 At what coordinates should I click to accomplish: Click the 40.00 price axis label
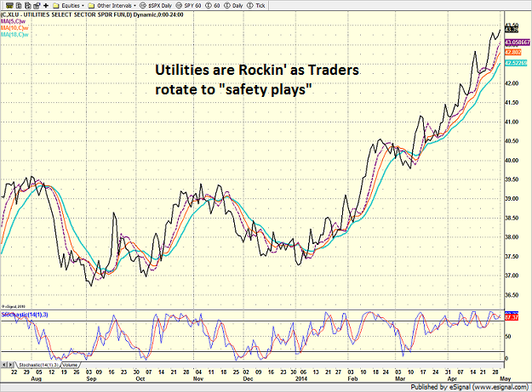click(x=512, y=160)
